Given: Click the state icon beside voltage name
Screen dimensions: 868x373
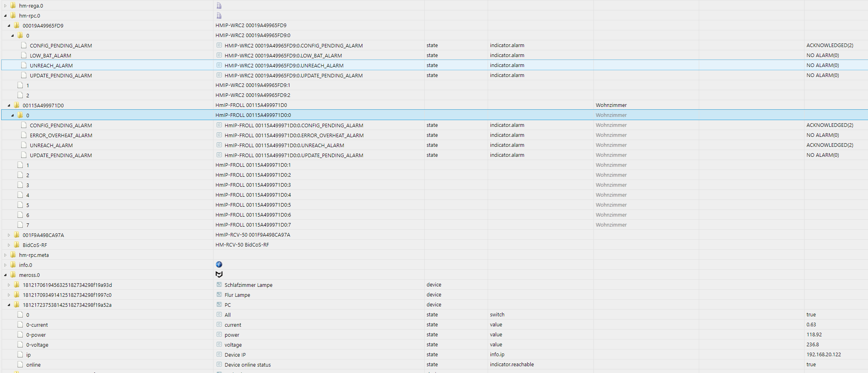Looking at the screenshot, I should 219,344.
